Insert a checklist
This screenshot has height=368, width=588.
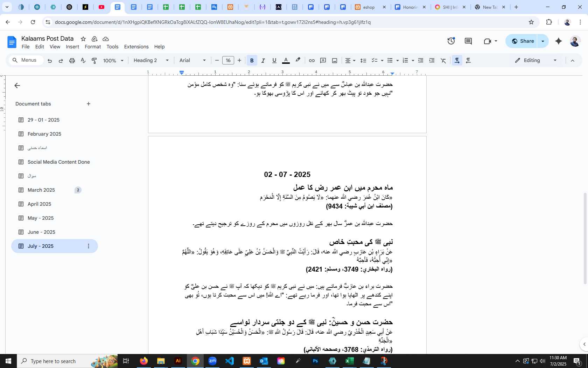(374, 61)
